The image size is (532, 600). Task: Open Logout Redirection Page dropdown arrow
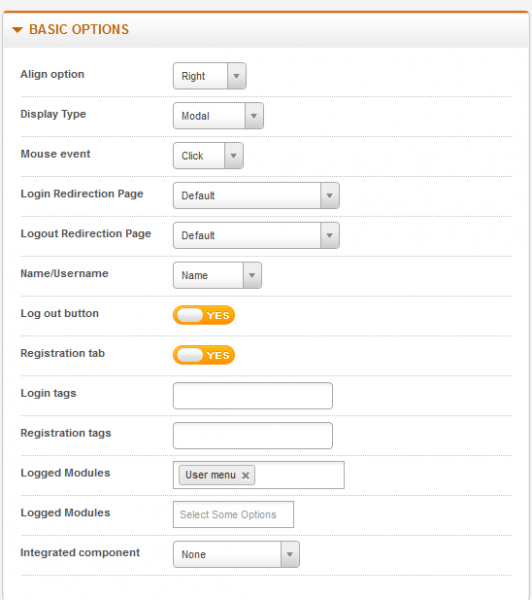coord(330,235)
